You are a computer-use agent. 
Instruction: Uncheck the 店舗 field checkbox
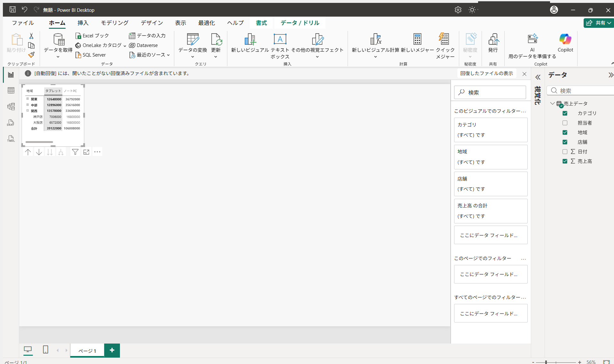[x=565, y=142]
